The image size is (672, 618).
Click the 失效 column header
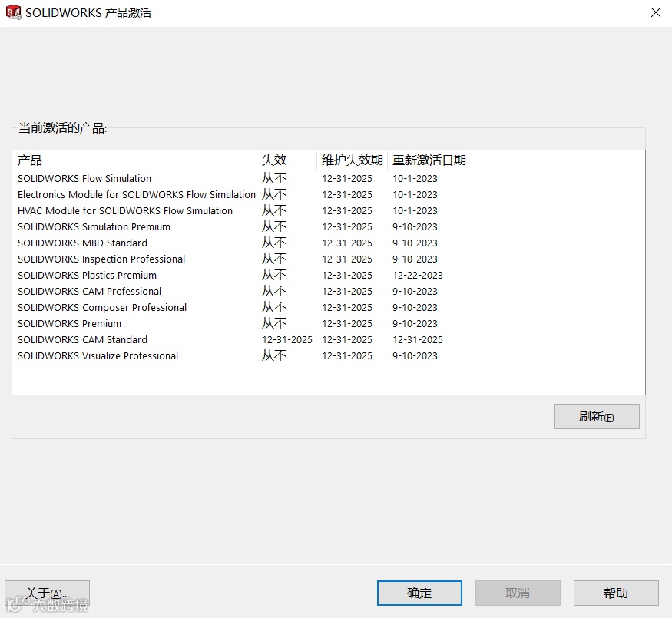(286, 160)
